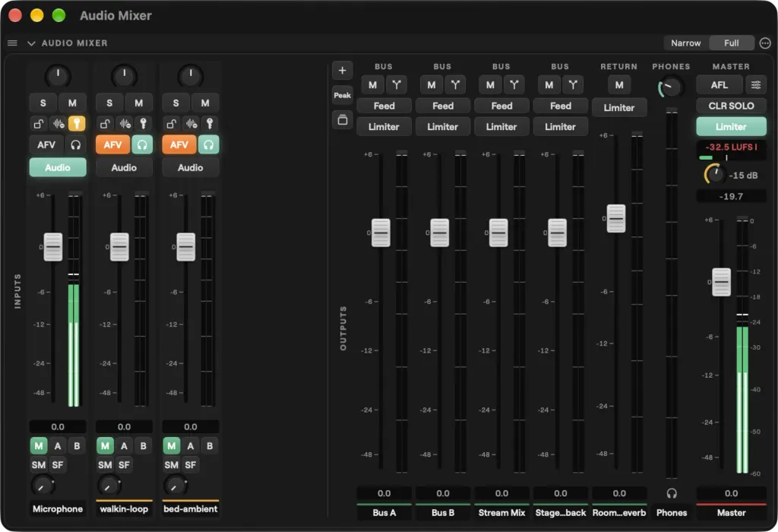Click the headphone icon above Phones label
This screenshot has width=778, height=532.
672,493
